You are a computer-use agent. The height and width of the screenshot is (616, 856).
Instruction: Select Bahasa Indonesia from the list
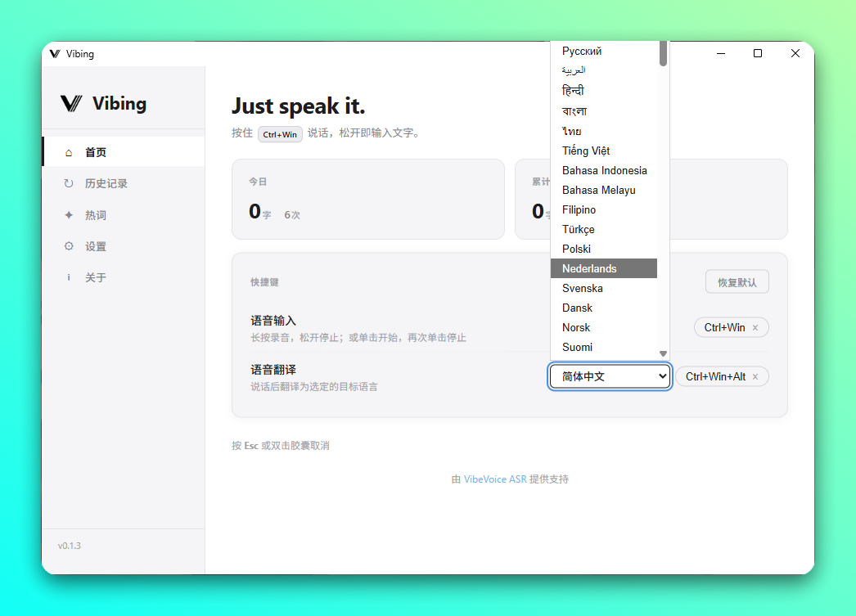(x=603, y=170)
